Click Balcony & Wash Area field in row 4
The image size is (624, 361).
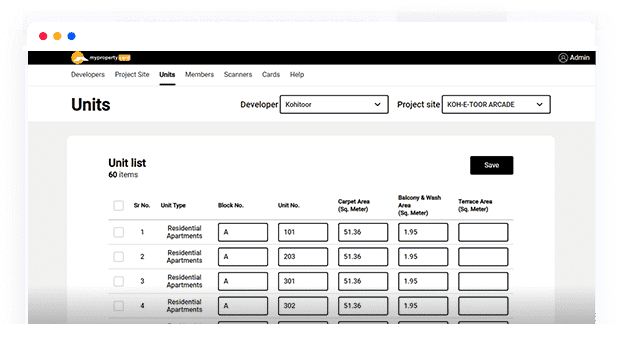point(423,306)
